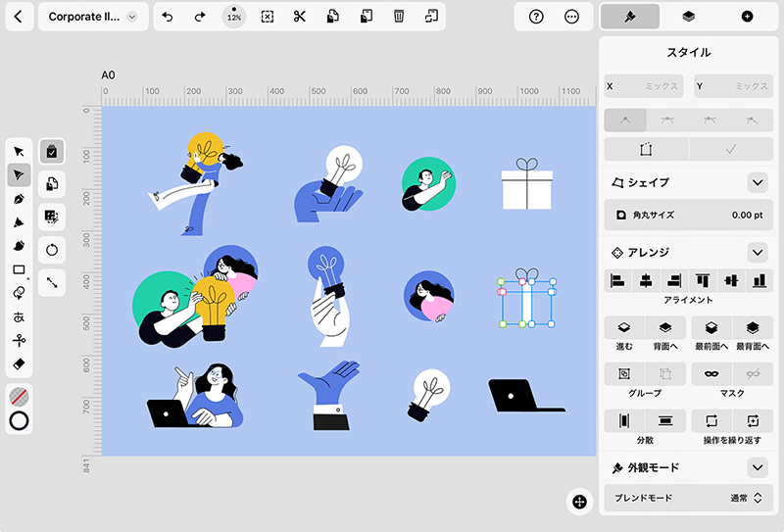784x532 pixels.
Task: Click the black stroke color circle
Action: pos(19,421)
